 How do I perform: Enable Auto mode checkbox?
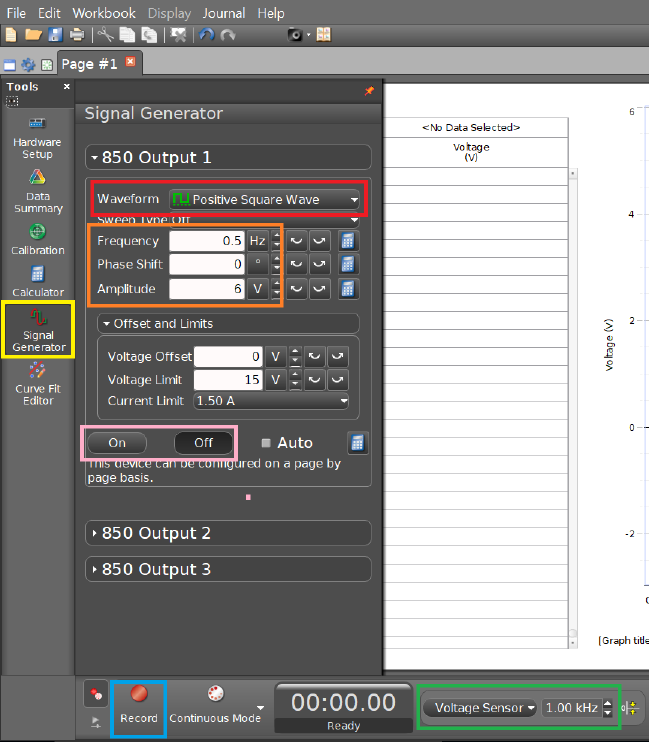pos(266,443)
